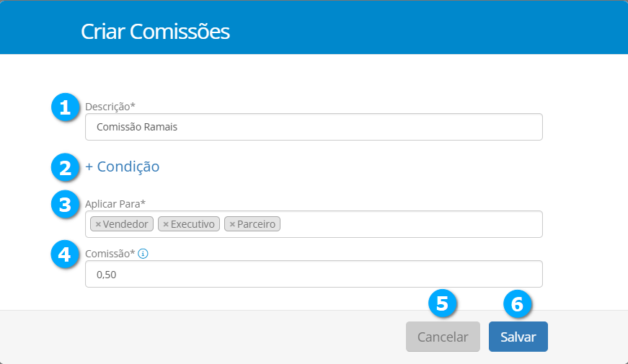
Task: Add a new condition with + Condição
Action: click(122, 167)
